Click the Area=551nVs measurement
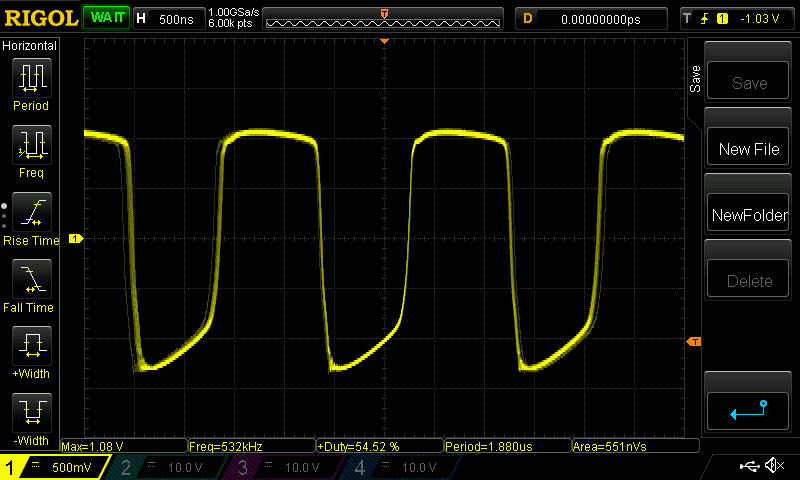The height and width of the screenshot is (480, 800). [x=635, y=446]
